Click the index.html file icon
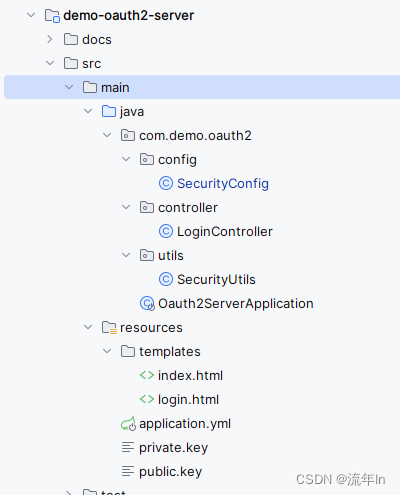The height and width of the screenshot is (495, 400). [x=147, y=375]
